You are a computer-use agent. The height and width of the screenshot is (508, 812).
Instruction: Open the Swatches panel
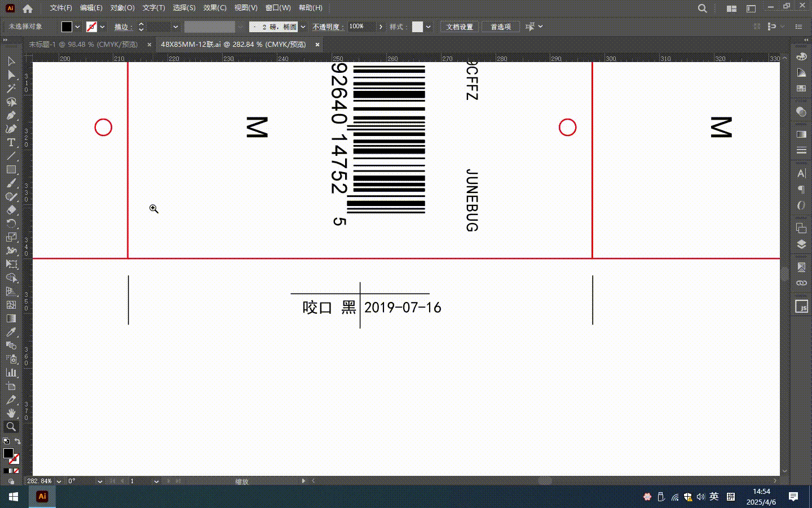pyautogui.click(x=801, y=89)
